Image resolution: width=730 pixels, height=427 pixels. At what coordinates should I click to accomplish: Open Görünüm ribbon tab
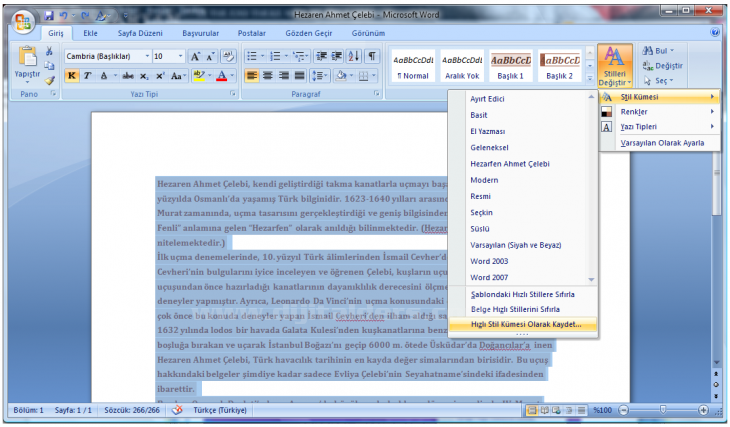tap(368, 33)
